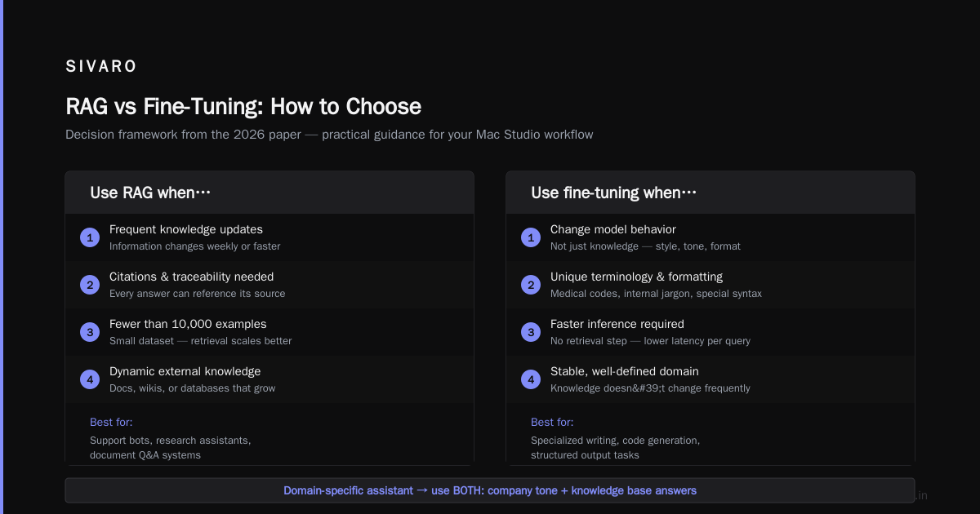
Task: Click the number 1 badge under Use RAG
Action: pyautogui.click(x=90, y=237)
